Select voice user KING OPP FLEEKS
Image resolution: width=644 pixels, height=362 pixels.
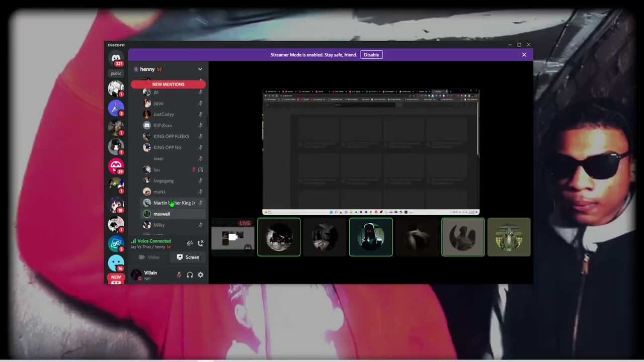(x=174, y=136)
